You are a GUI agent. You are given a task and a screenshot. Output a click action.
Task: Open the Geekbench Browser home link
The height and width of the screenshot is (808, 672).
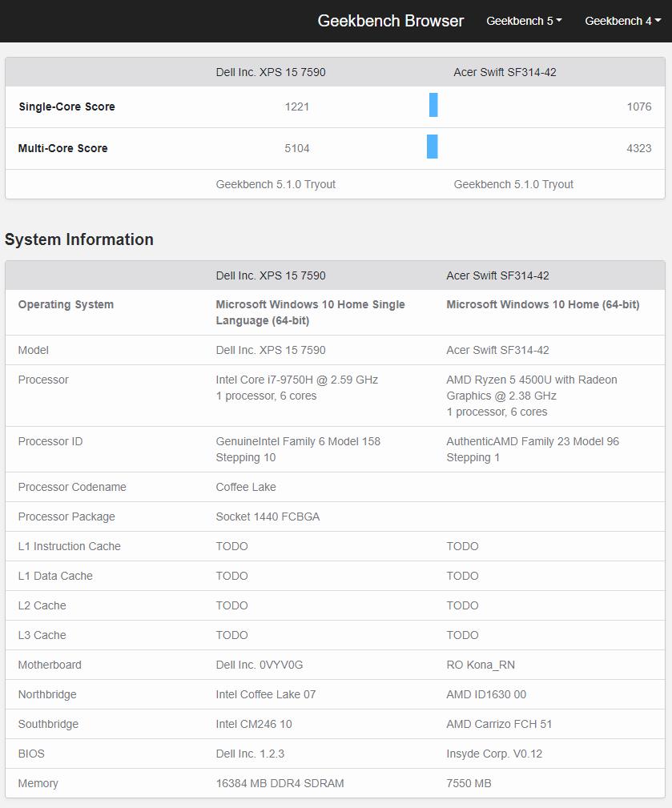point(390,21)
